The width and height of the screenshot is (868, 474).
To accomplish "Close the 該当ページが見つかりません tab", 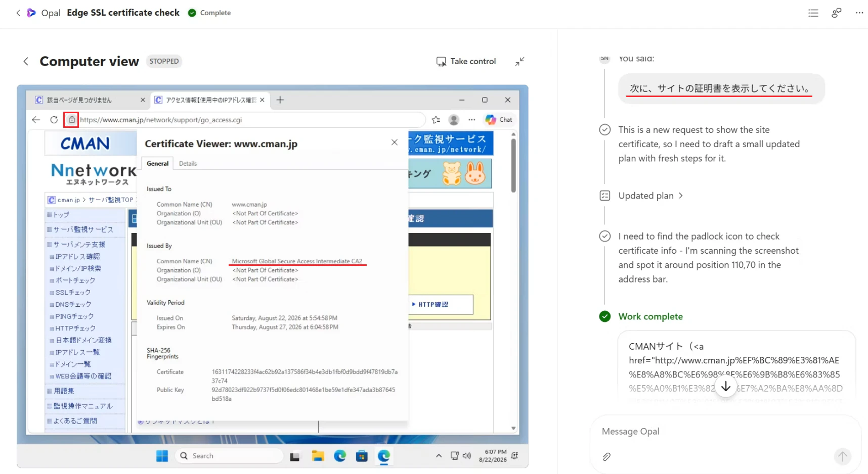I will tap(143, 100).
